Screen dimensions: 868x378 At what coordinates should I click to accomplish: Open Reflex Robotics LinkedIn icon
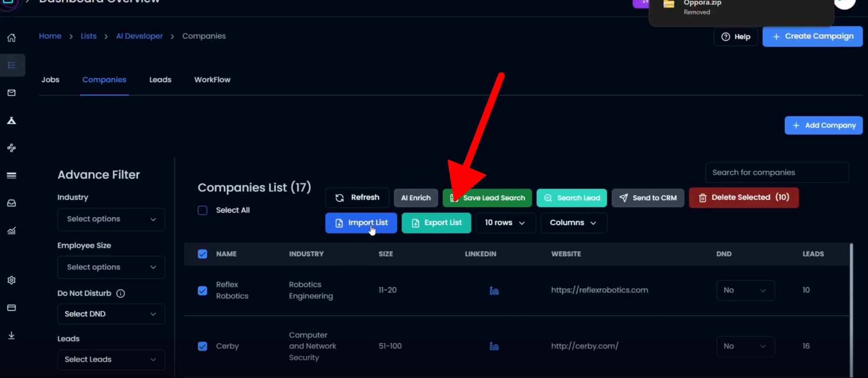click(494, 290)
